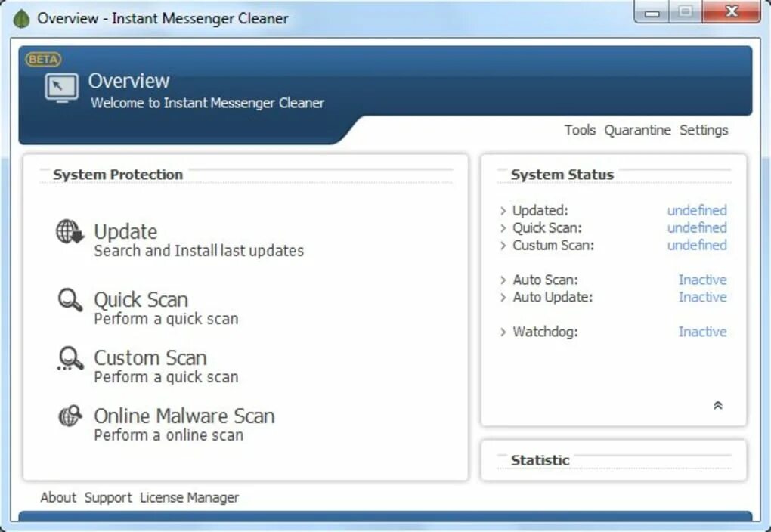Expand the Custum Scan status row arrow

click(x=503, y=246)
